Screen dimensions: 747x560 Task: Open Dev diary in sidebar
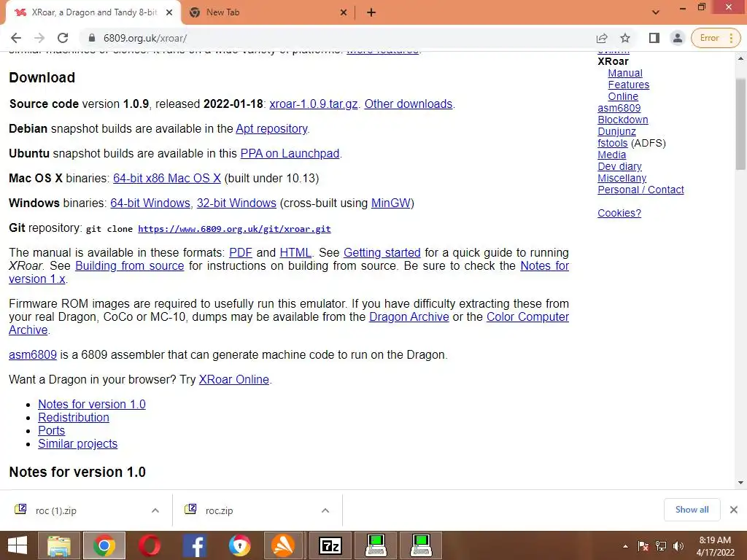[619, 166]
